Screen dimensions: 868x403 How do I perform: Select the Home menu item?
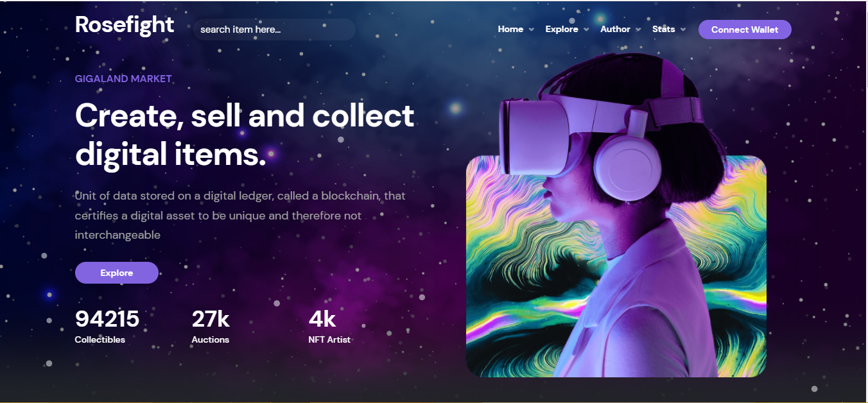(510, 29)
